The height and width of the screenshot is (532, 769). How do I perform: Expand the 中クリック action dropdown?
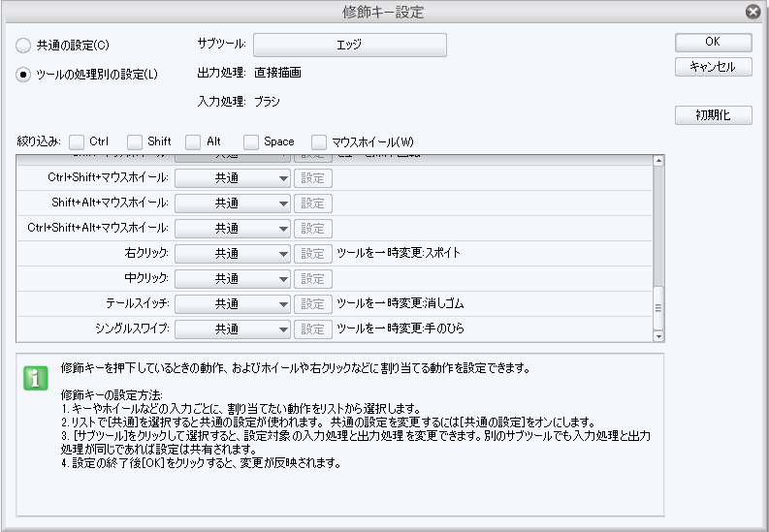click(233, 279)
